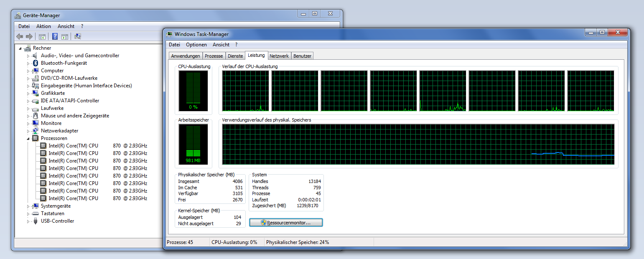
Task: Expand the Monitore node
Action: coord(28,124)
